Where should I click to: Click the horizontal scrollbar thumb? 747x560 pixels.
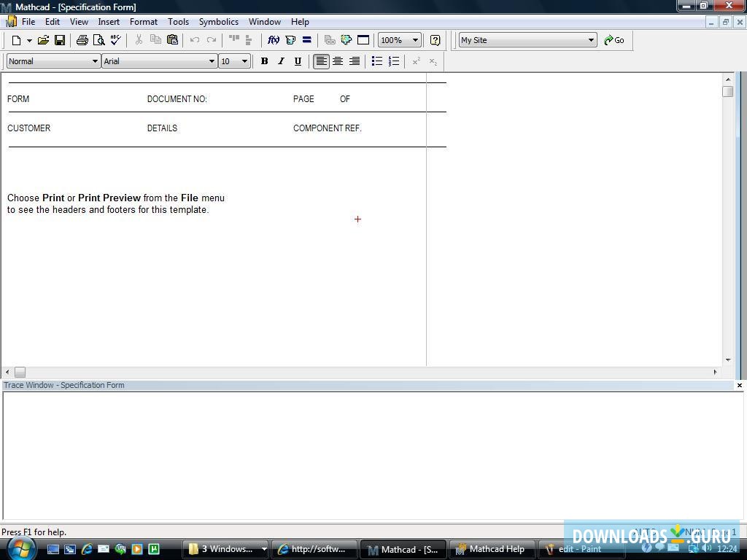(20, 372)
